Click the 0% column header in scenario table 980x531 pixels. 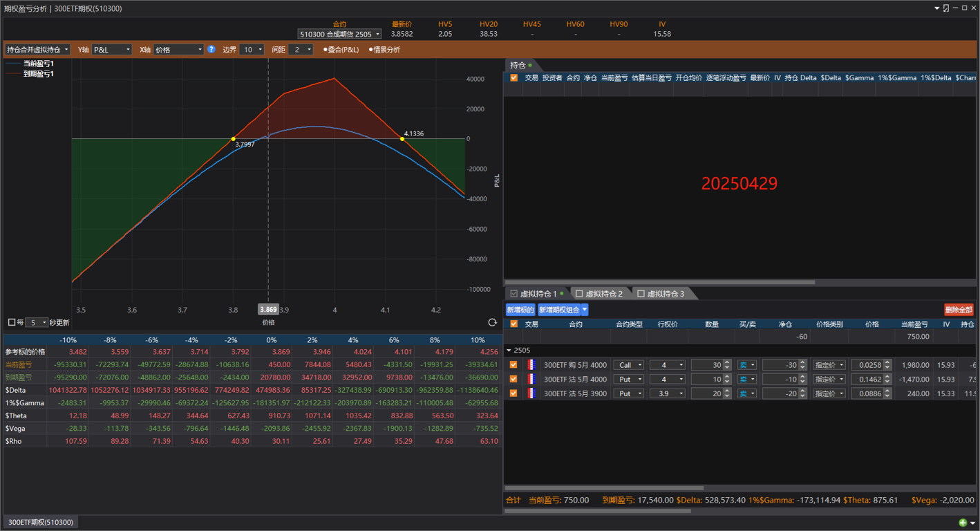(x=271, y=340)
